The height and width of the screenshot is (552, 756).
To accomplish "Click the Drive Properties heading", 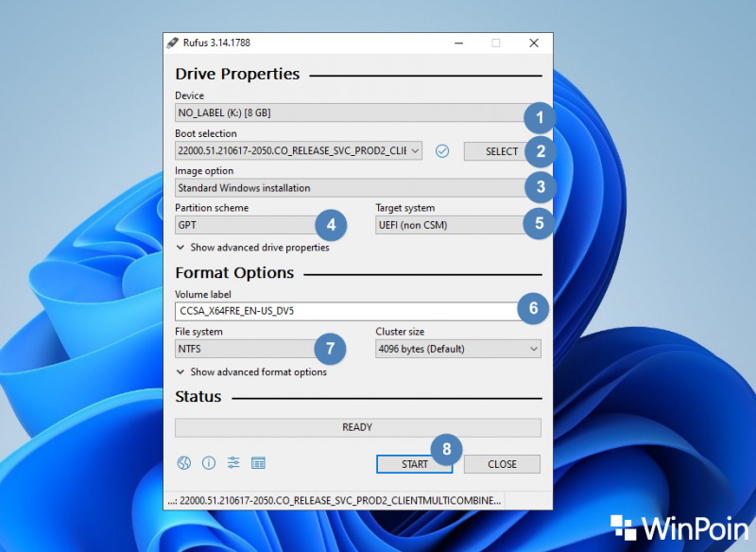I will click(x=237, y=75).
